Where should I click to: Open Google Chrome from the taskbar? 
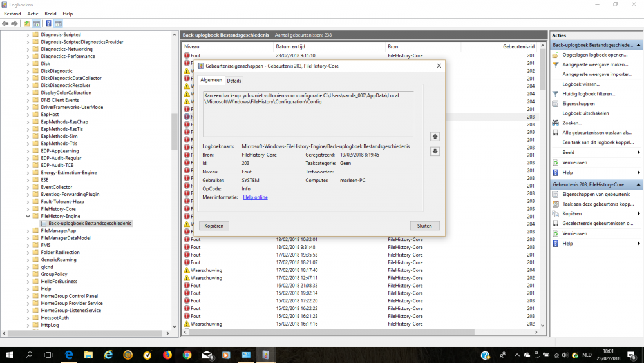tap(187, 355)
